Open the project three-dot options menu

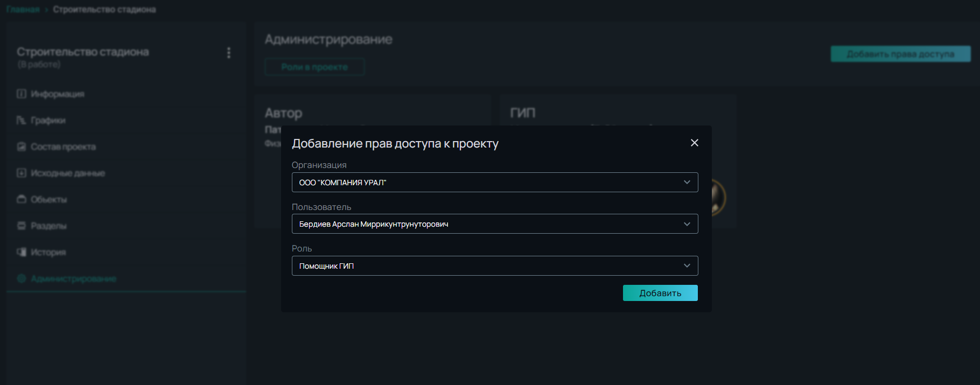pos(229,53)
